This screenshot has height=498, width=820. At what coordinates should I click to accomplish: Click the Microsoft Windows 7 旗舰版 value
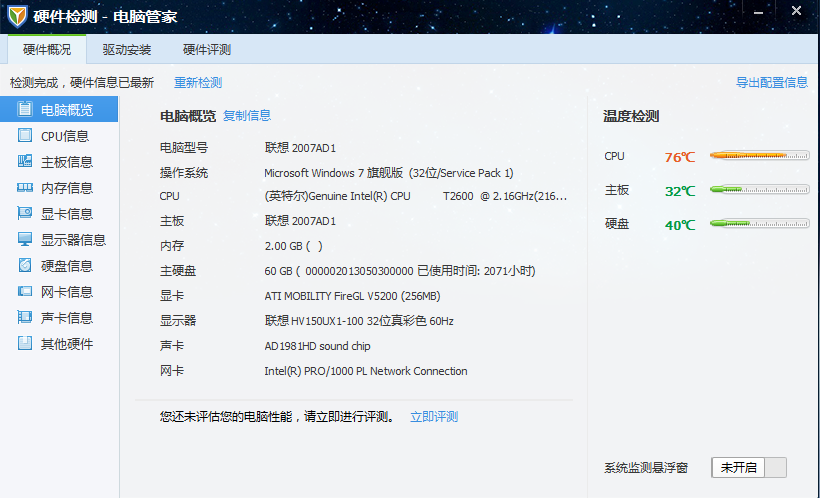pos(389,173)
